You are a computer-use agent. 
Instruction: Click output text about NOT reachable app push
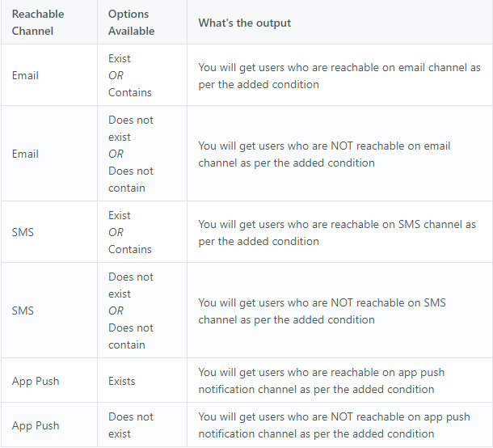click(x=334, y=425)
